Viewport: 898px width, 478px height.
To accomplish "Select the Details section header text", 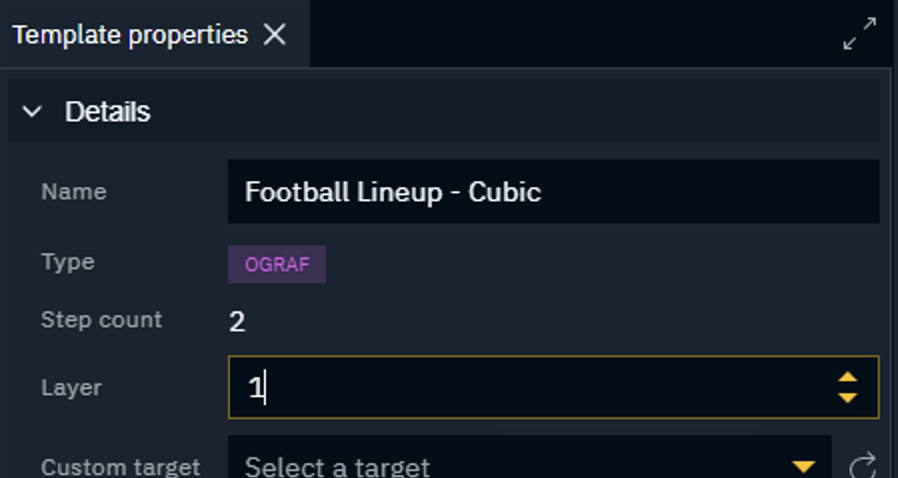I will [108, 112].
